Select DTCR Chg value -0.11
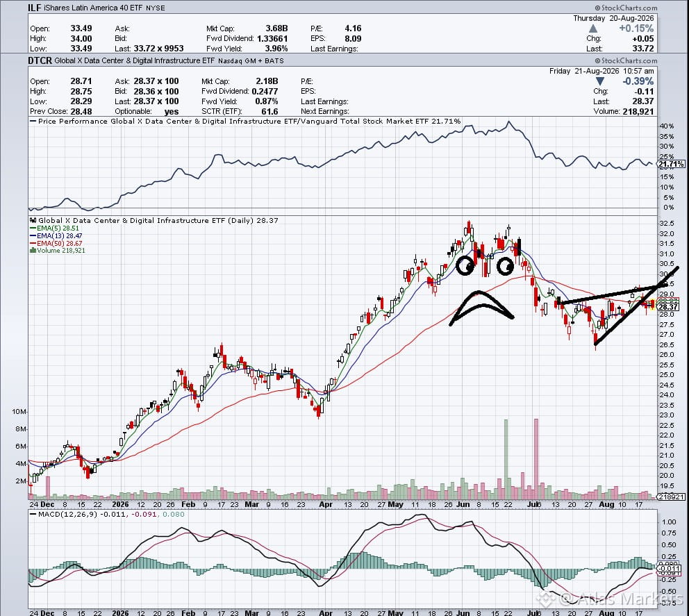 [x=645, y=92]
